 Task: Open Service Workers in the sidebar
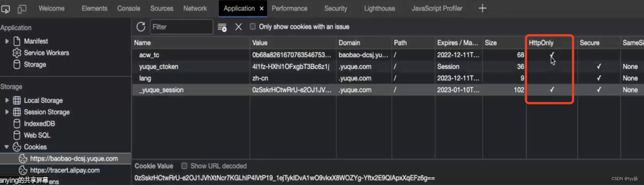coord(46,53)
